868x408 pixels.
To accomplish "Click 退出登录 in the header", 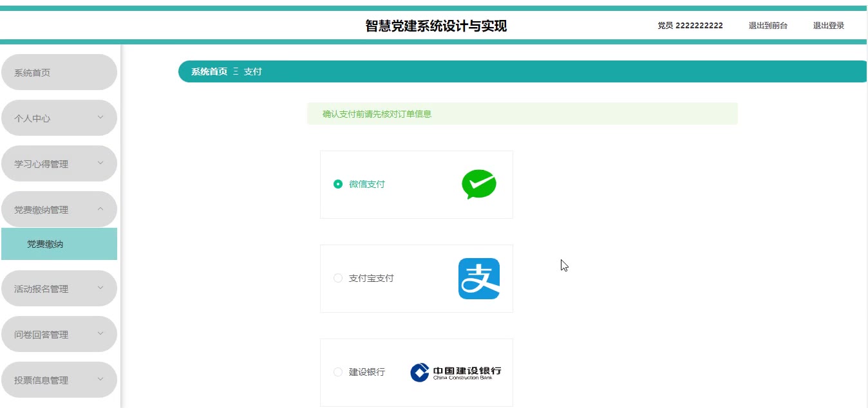I will [829, 26].
